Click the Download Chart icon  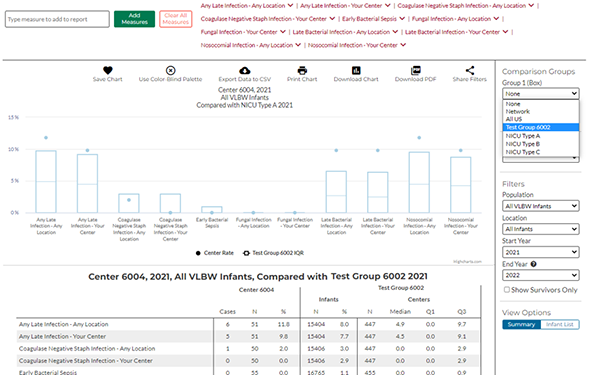[x=356, y=70]
